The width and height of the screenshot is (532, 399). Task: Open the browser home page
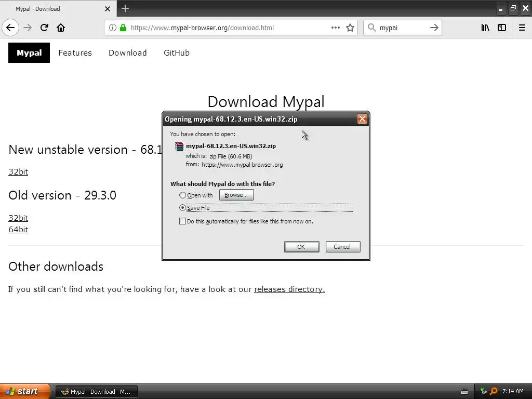[61, 28]
